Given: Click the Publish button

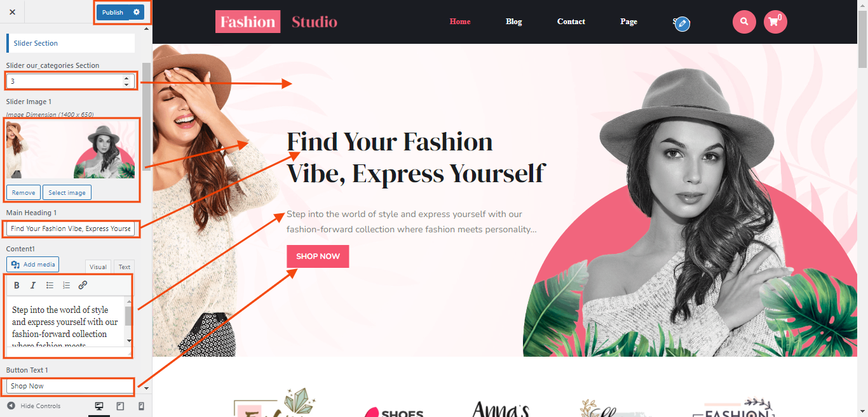Looking at the screenshot, I should (113, 12).
